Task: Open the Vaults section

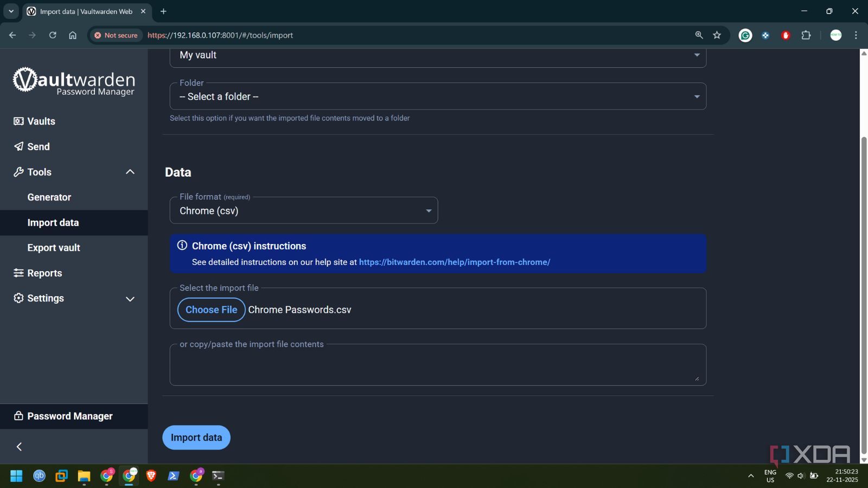Action: [x=35, y=121]
